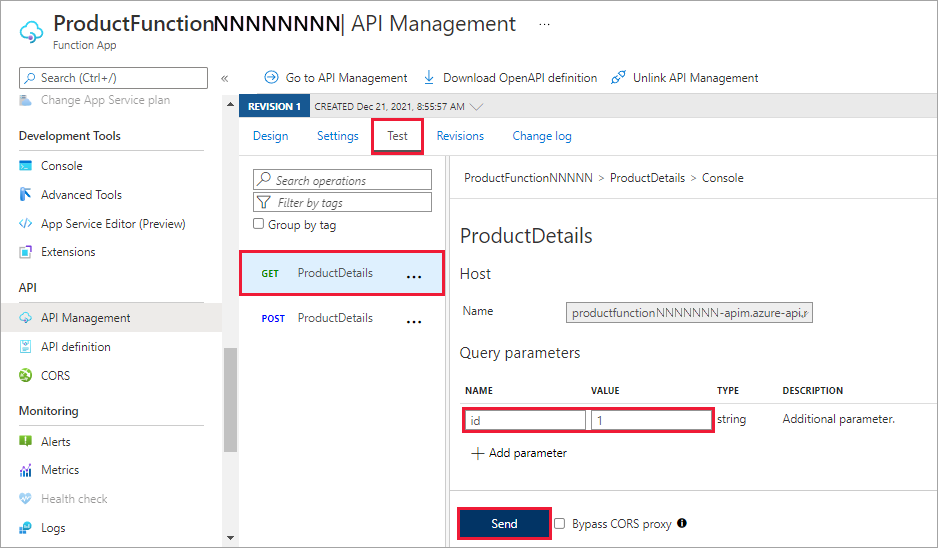Screen dimensions: 938x548
Task: Open Logs under Monitoring
Action: (x=53, y=528)
